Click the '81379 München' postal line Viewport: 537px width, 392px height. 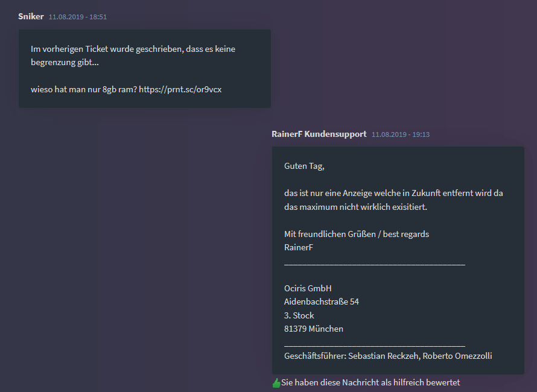click(x=313, y=329)
